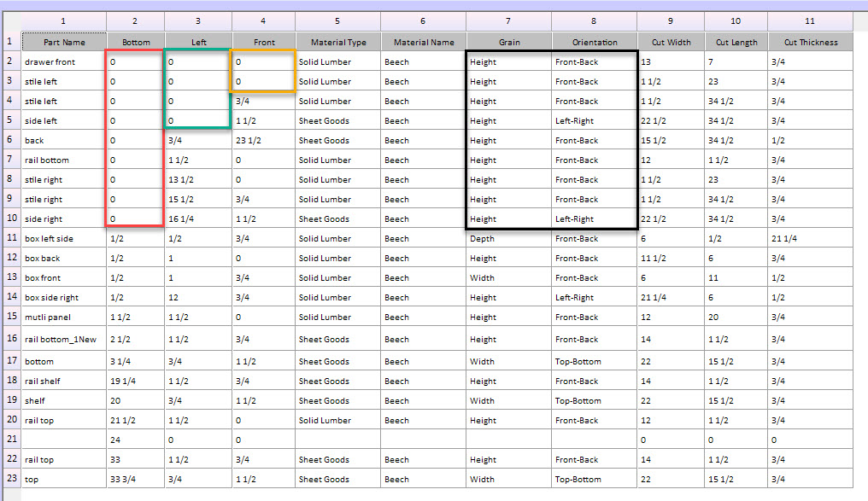Image resolution: width=868 pixels, height=501 pixels.
Task: Click the Grain column header
Action: click(x=508, y=42)
